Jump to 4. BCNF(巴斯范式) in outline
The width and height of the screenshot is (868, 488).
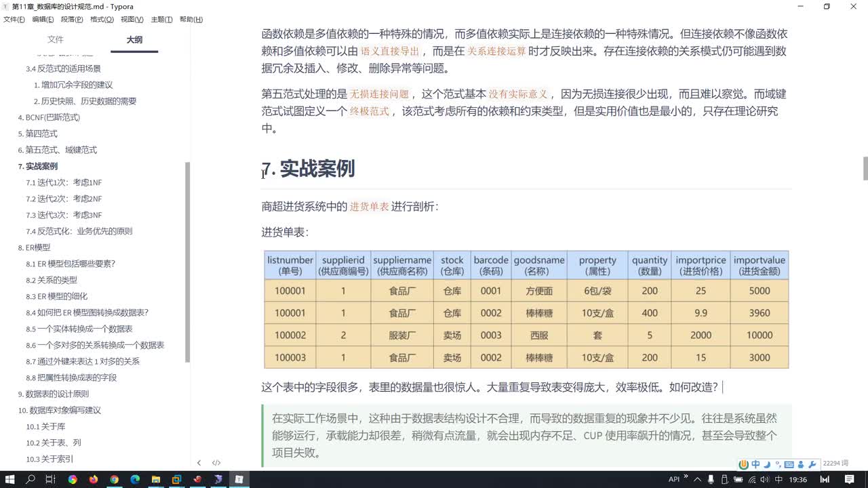(x=49, y=117)
